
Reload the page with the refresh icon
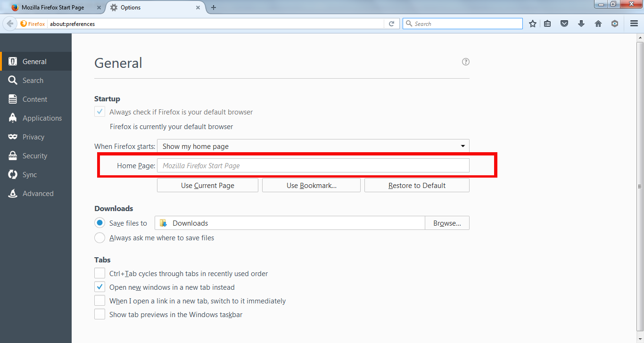pos(391,24)
